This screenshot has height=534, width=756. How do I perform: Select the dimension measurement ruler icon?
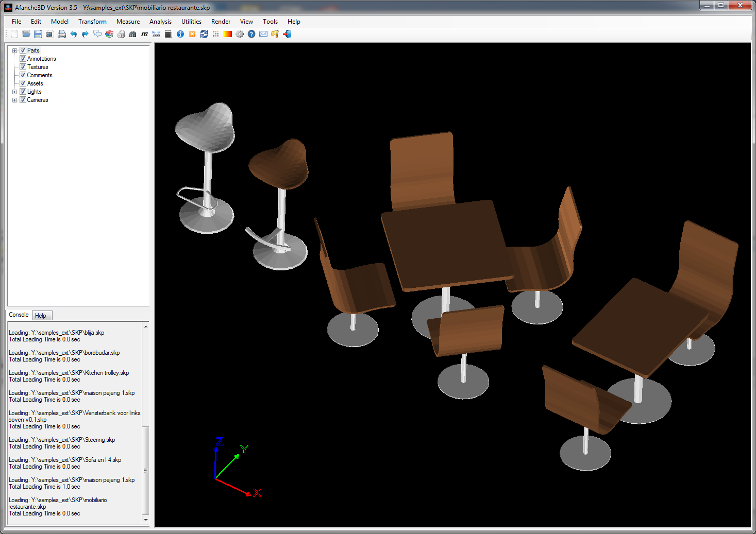(x=156, y=34)
